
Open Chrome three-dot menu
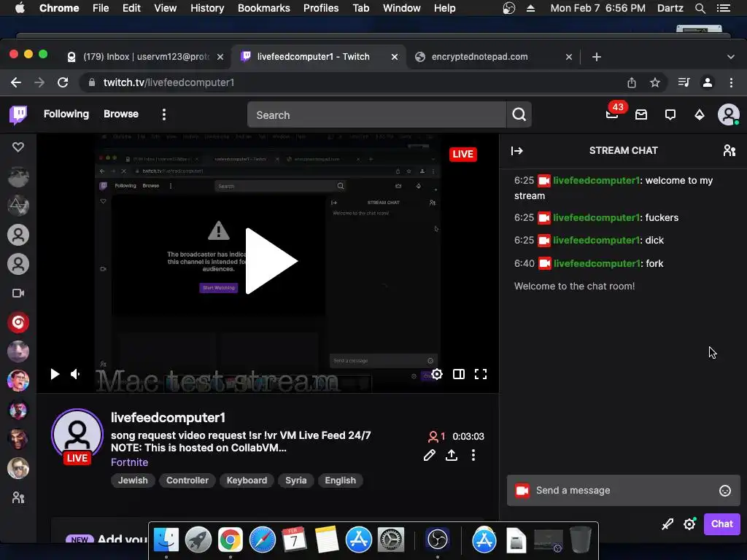tap(731, 82)
